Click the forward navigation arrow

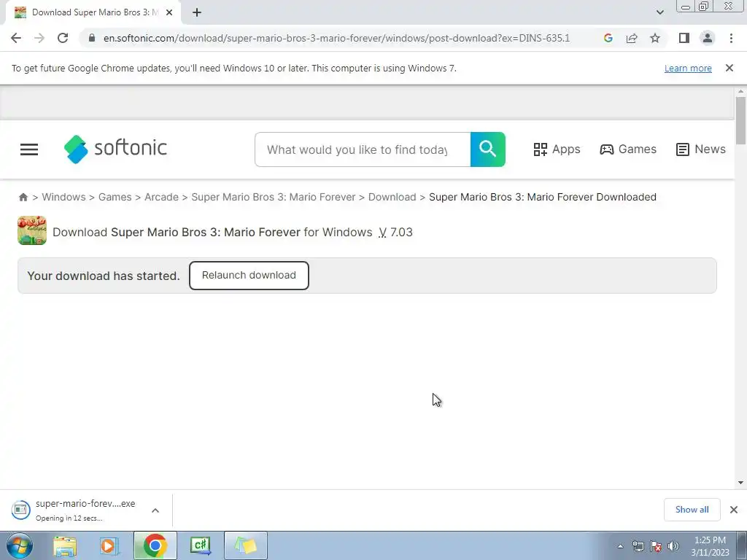tap(39, 38)
